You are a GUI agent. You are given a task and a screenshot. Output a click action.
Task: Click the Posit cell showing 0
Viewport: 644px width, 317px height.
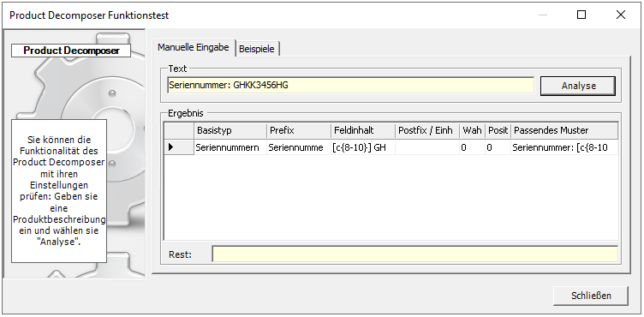click(498, 147)
